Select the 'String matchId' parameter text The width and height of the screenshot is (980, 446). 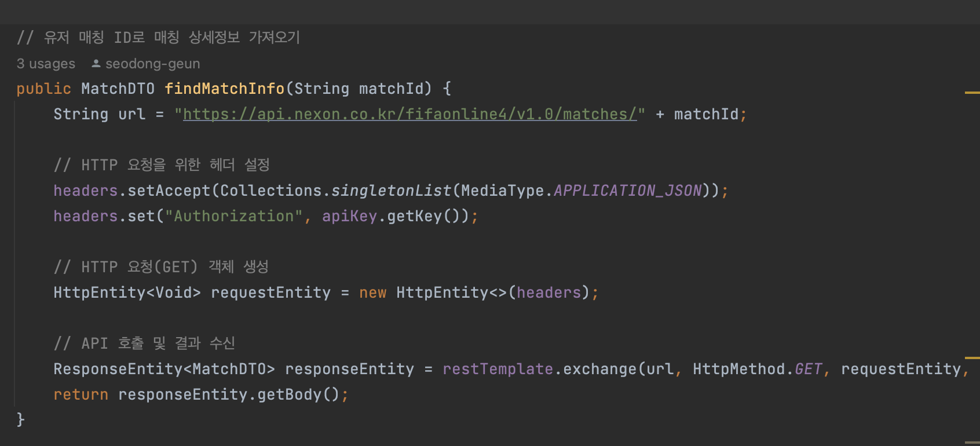pyautogui.click(x=359, y=89)
